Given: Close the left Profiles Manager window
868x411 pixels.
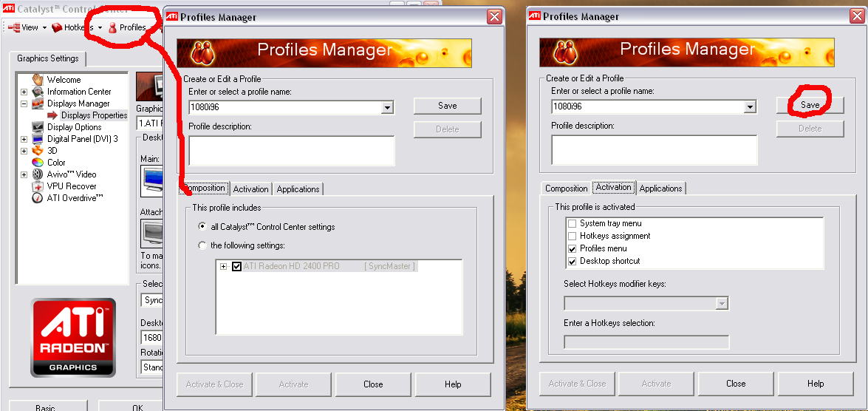Looking at the screenshot, I should (x=494, y=16).
